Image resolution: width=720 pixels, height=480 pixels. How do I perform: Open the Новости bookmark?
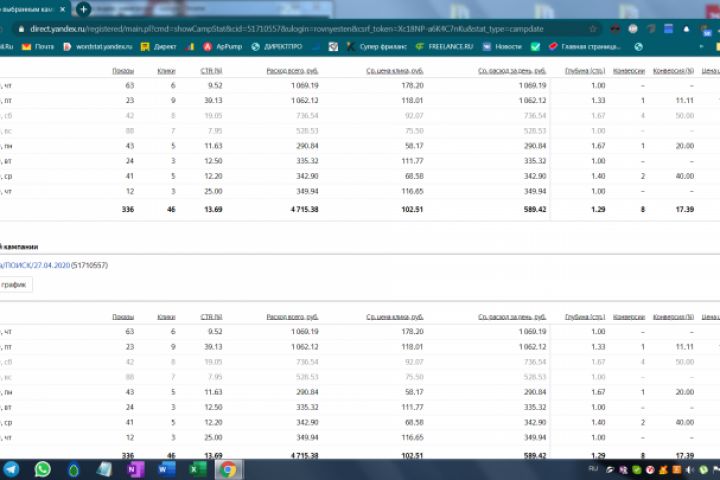(502, 47)
